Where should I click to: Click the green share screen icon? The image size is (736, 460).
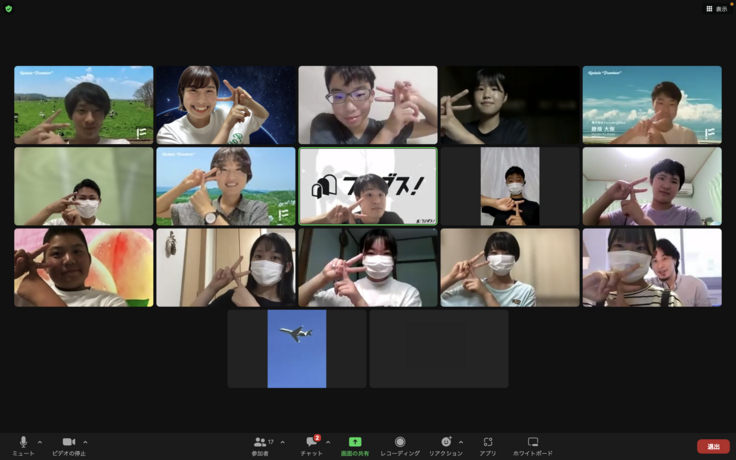(x=354, y=442)
